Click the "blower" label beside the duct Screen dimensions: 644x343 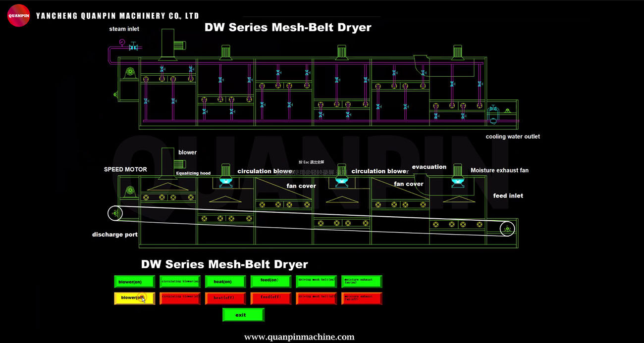(187, 152)
